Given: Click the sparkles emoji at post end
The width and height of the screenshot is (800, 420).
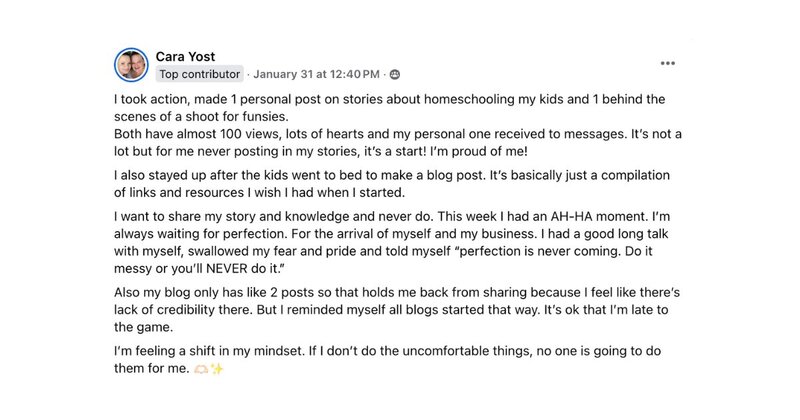Looking at the screenshot, I should [x=217, y=368].
